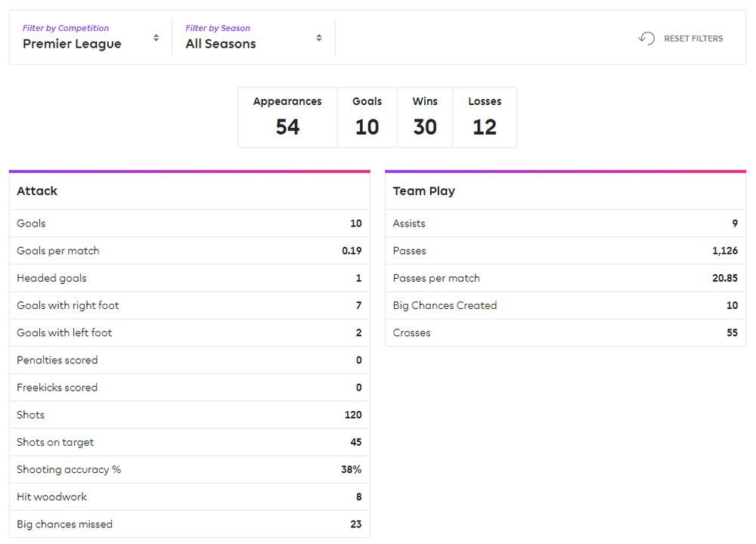
Task: Click the RESET FILTERS button text
Action: coord(693,39)
